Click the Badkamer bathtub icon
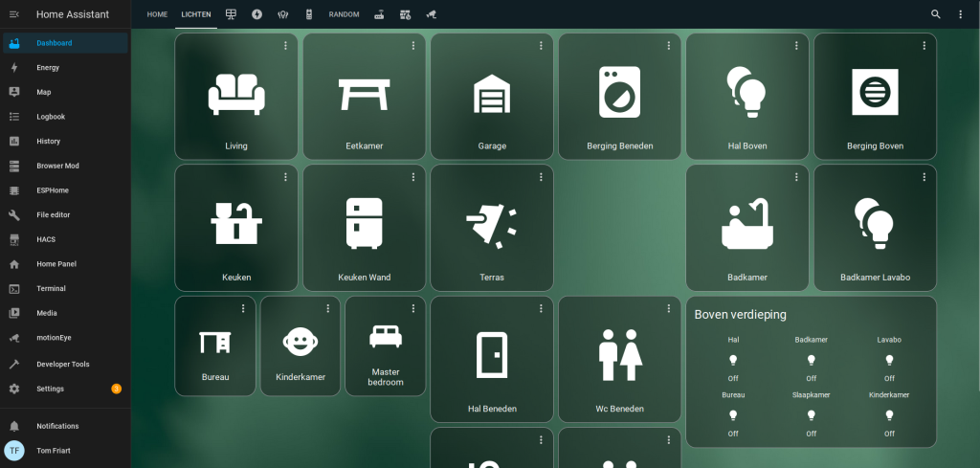Image resolution: width=980 pixels, height=468 pixels. click(746, 224)
